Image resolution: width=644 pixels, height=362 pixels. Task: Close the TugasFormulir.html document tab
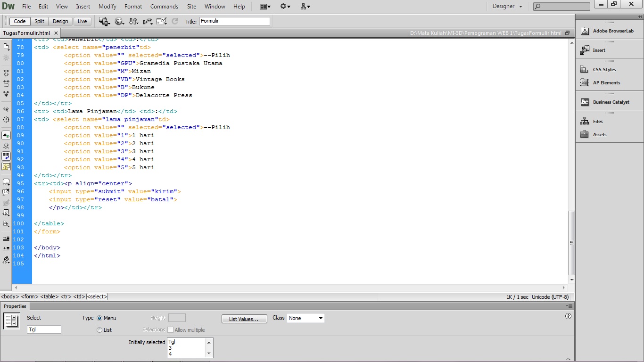pyautogui.click(x=56, y=33)
